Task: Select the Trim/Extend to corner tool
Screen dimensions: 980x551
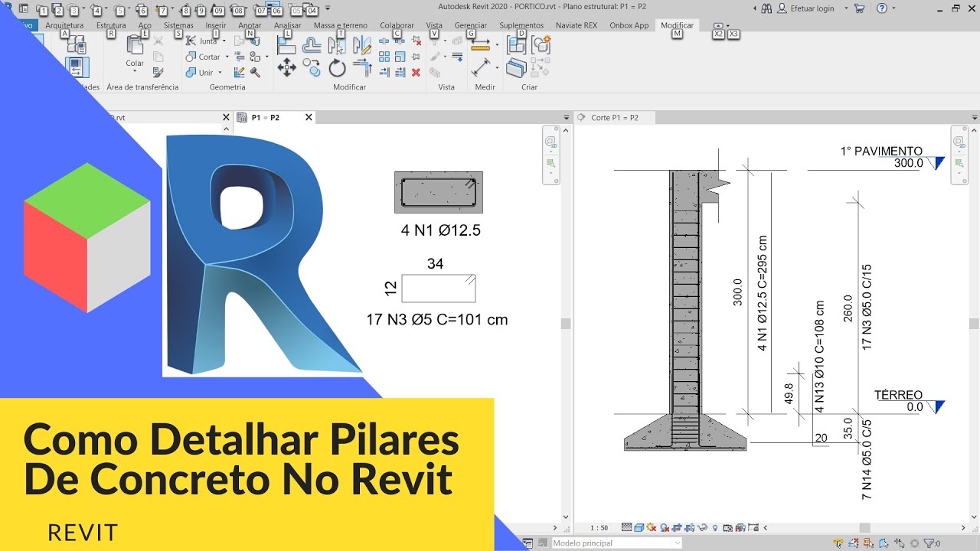Action: tap(362, 68)
